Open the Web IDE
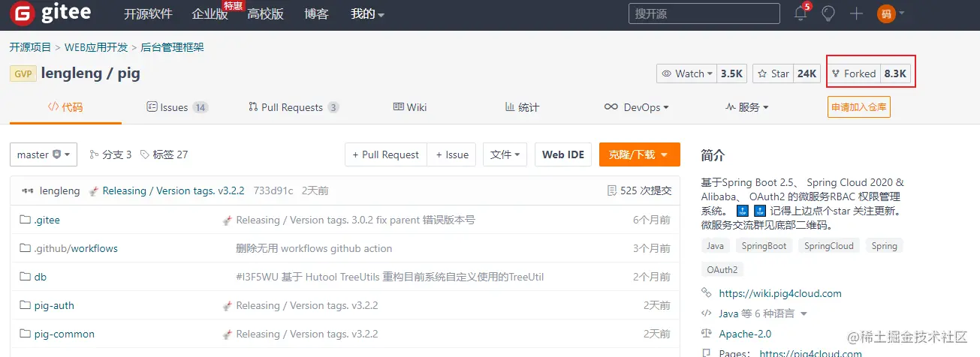This screenshot has width=980, height=357. pyautogui.click(x=563, y=154)
